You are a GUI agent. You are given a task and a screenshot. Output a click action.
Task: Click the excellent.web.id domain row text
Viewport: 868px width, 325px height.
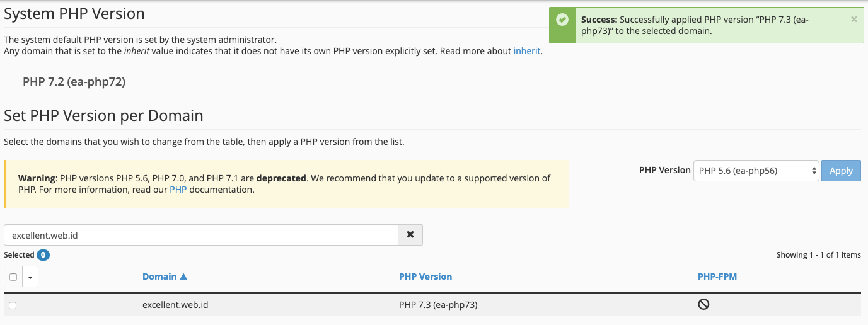click(175, 305)
